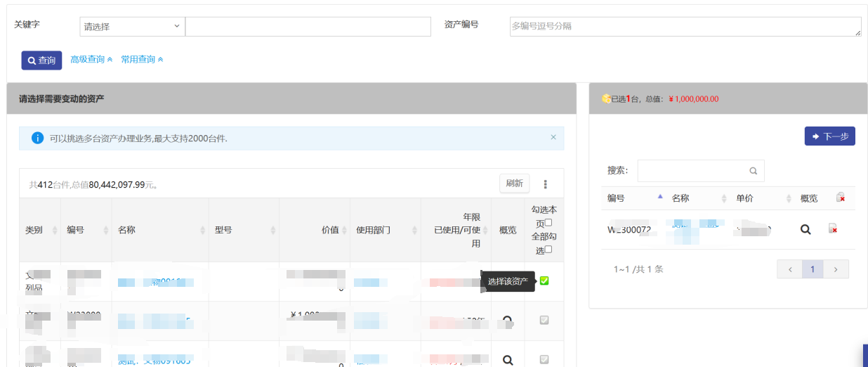Click the keyword text input field
This screenshot has height=367, width=868.
tap(308, 27)
